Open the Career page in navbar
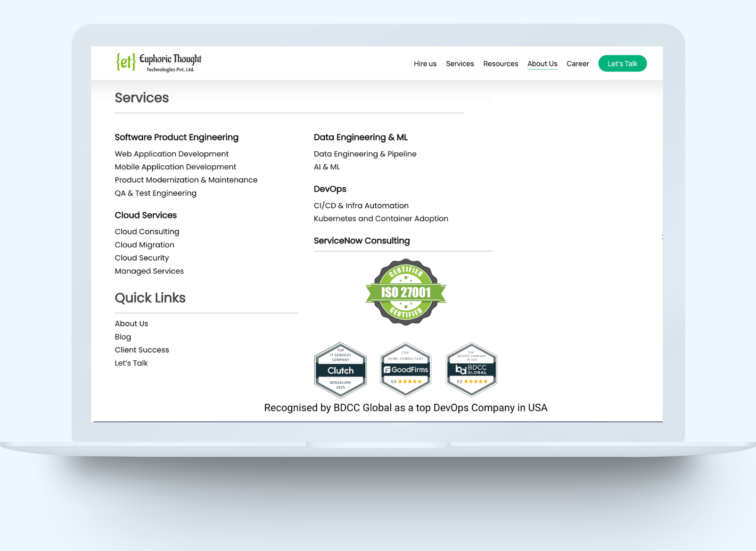 click(577, 64)
